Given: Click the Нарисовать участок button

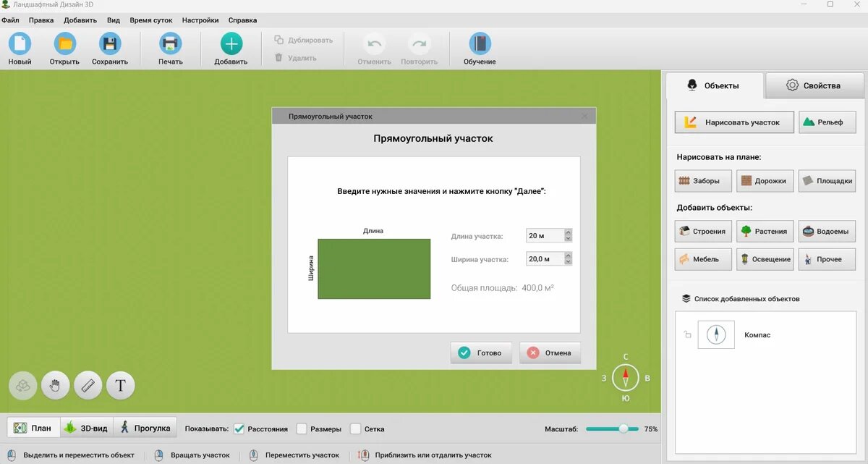Looking at the screenshot, I should pos(734,122).
